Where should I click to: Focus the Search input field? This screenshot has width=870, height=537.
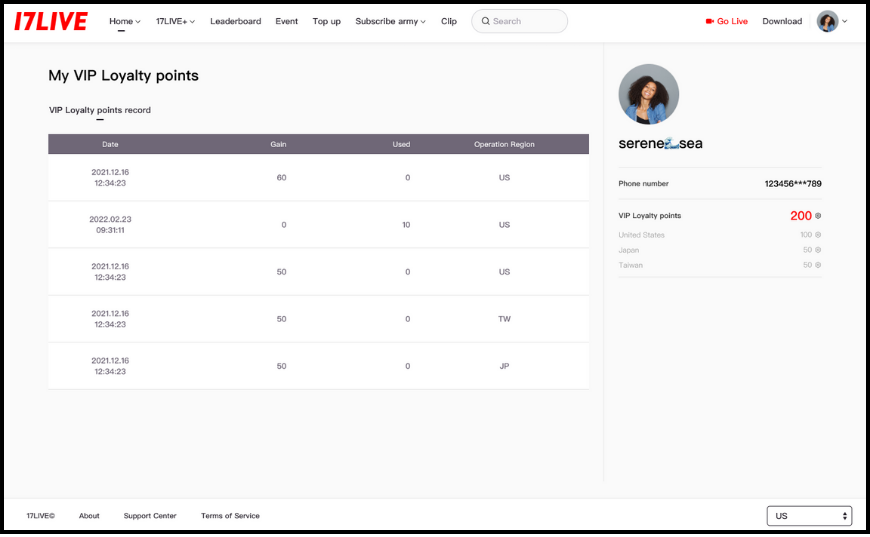click(519, 21)
